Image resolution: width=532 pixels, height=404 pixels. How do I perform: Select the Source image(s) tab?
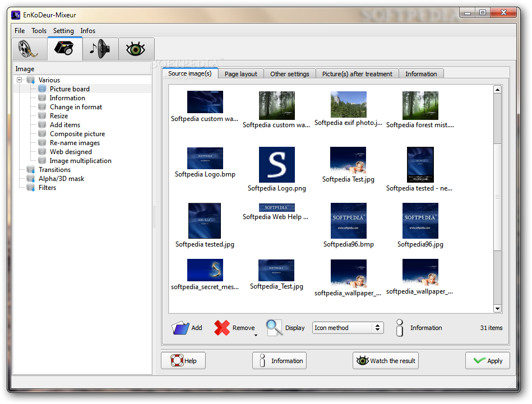pyautogui.click(x=190, y=73)
